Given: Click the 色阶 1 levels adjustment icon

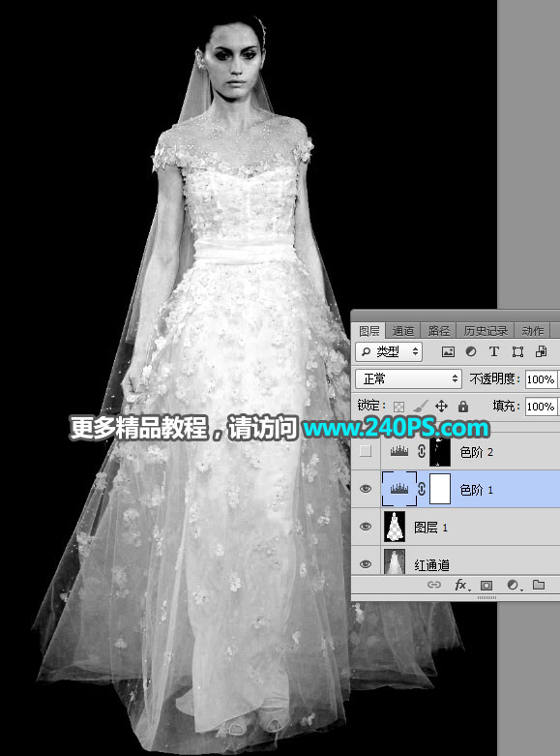Looking at the screenshot, I should point(399,489).
